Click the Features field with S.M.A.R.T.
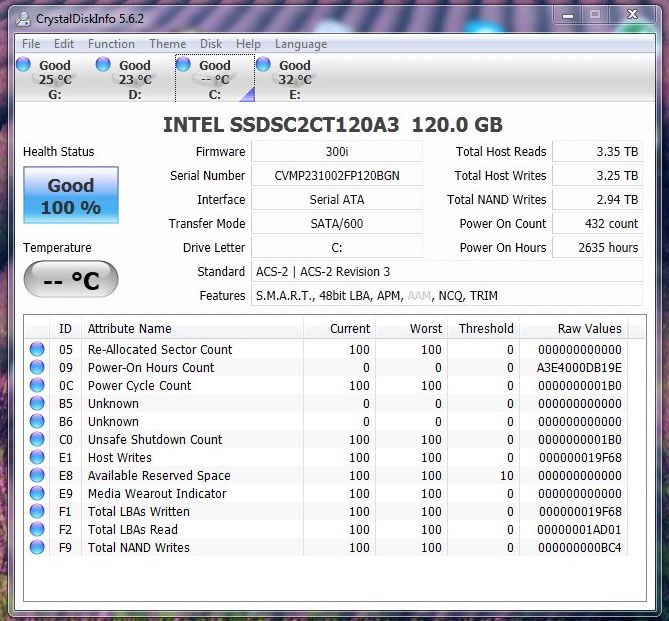 point(447,295)
